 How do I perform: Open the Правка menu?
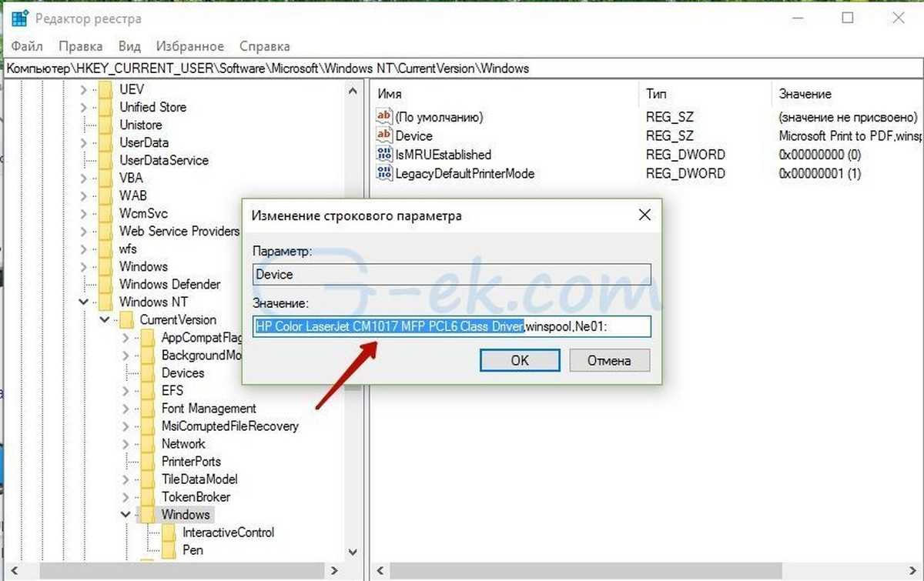coord(81,46)
